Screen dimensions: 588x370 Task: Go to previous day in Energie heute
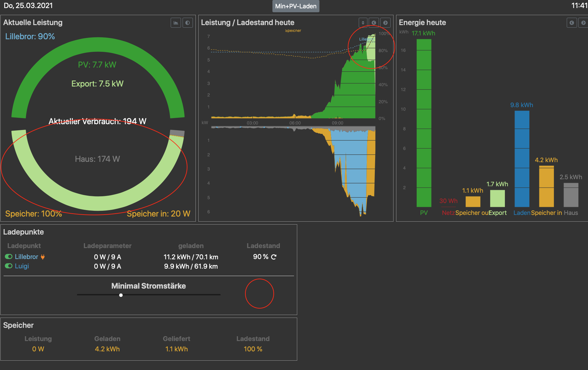(572, 23)
